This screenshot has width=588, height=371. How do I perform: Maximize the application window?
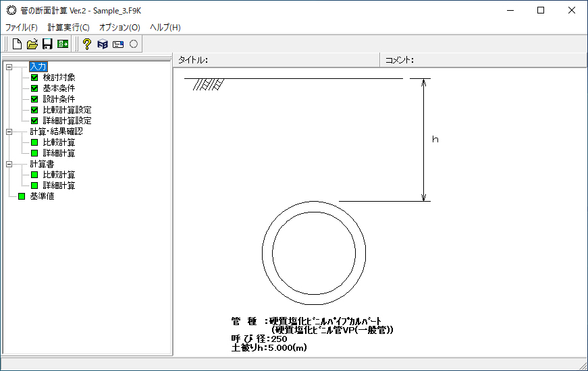point(541,11)
